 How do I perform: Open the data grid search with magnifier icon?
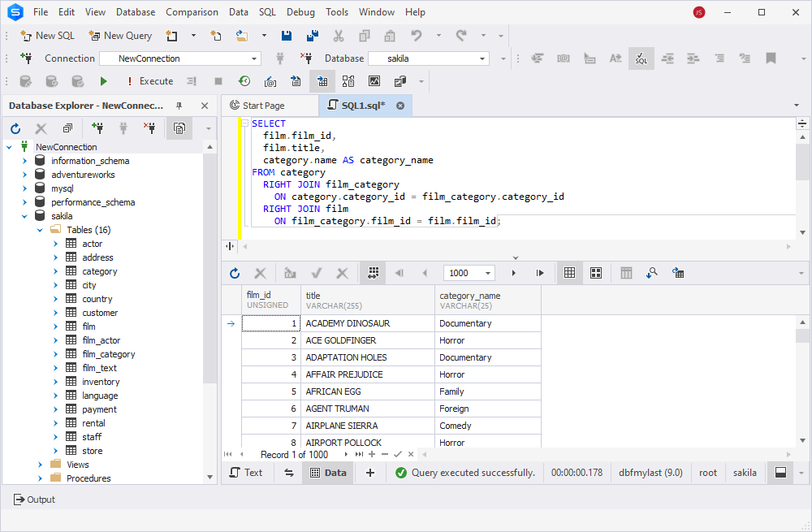pos(652,273)
